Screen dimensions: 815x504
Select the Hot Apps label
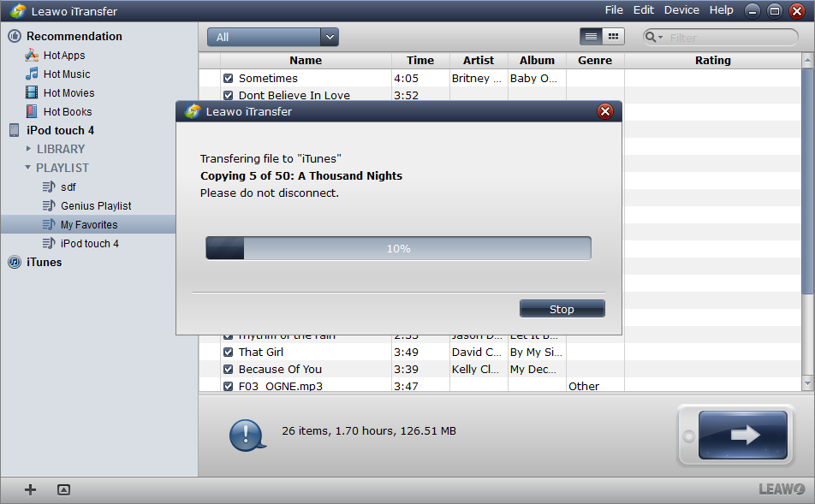(x=64, y=55)
